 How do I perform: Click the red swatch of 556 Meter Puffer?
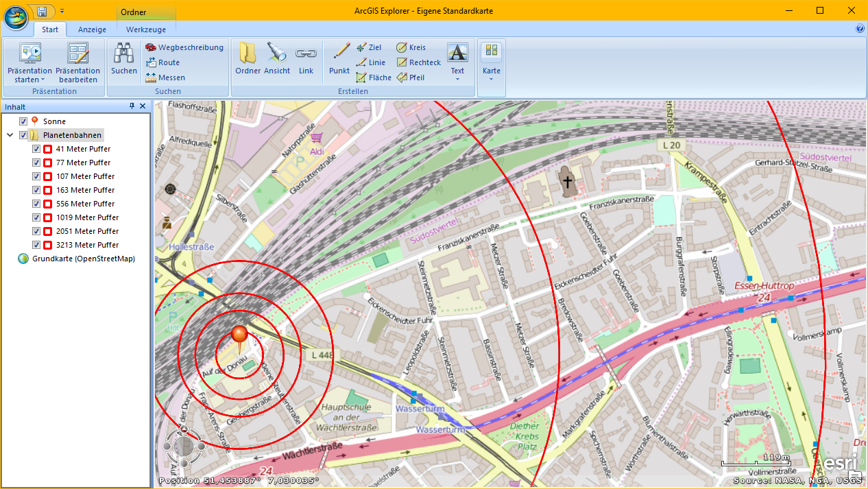[48, 204]
